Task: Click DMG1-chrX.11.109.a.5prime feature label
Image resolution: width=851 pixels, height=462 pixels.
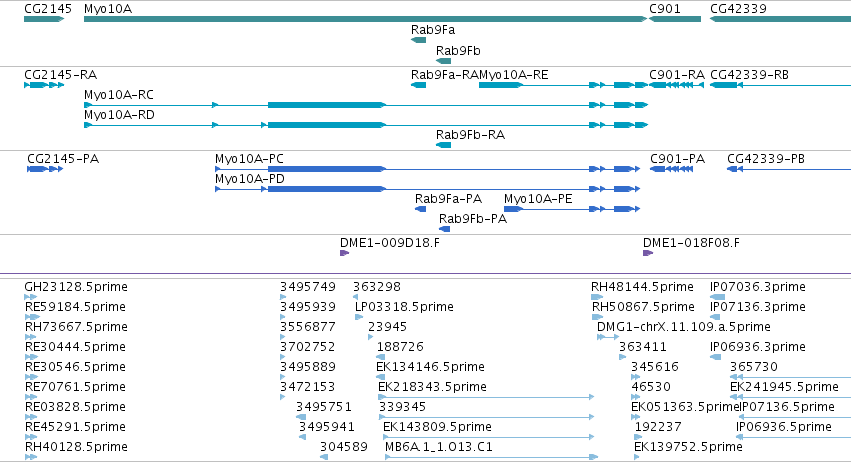Action: point(684,327)
